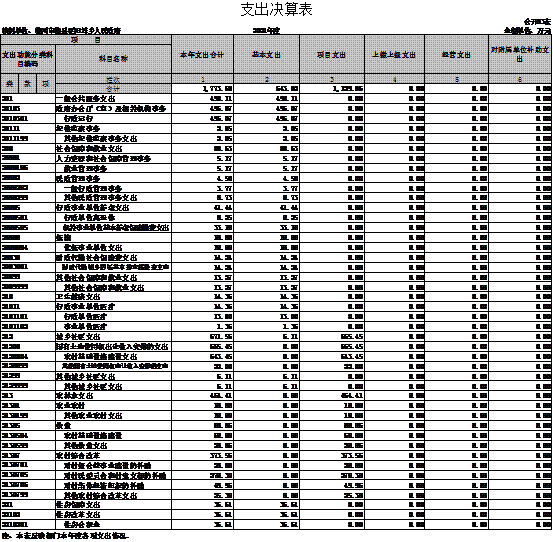Click the 项目 merged header cell
553x542 pixels.
point(86,40)
